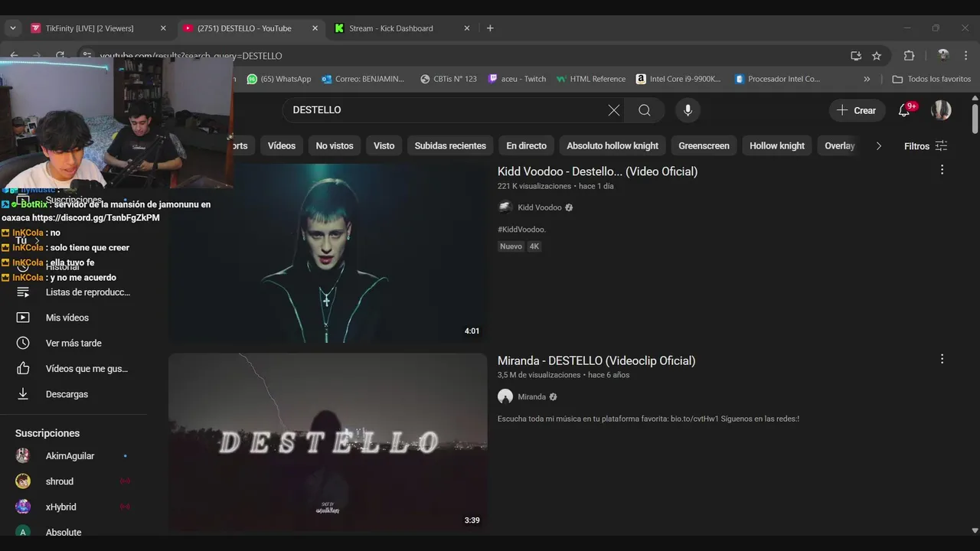This screenshot has width=980, height=551.
Task: Open Vídeos que me gustan
Action: 73,369
